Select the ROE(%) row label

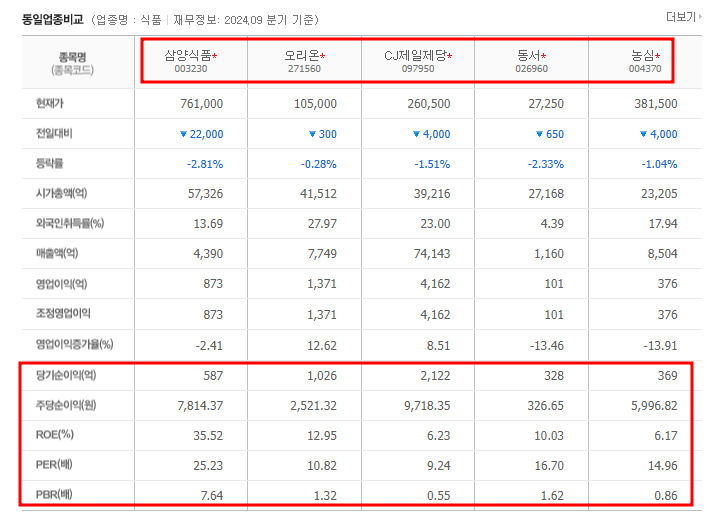(x=55, y=435)
